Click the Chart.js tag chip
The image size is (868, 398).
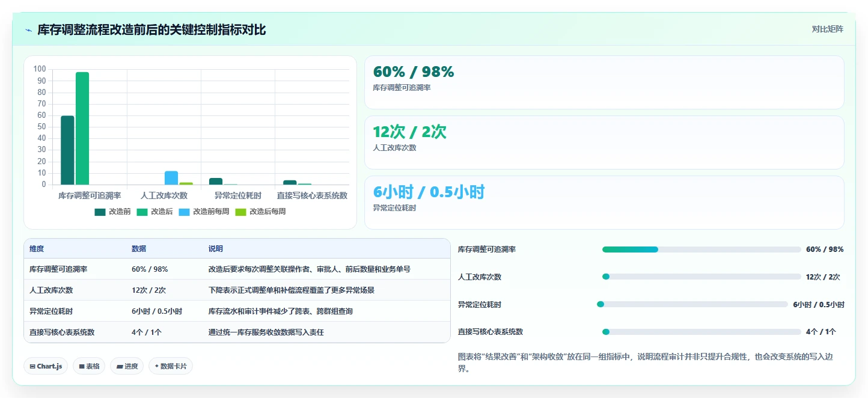click(x=46, y=366)
